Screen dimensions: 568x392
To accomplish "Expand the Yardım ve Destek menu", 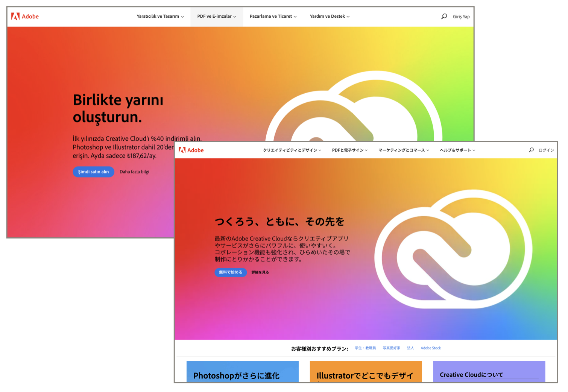I will point(330,17).
